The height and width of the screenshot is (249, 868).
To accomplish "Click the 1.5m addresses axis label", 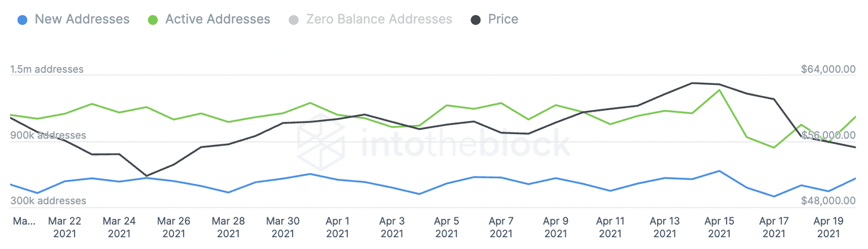I will [x=47, y=69].
